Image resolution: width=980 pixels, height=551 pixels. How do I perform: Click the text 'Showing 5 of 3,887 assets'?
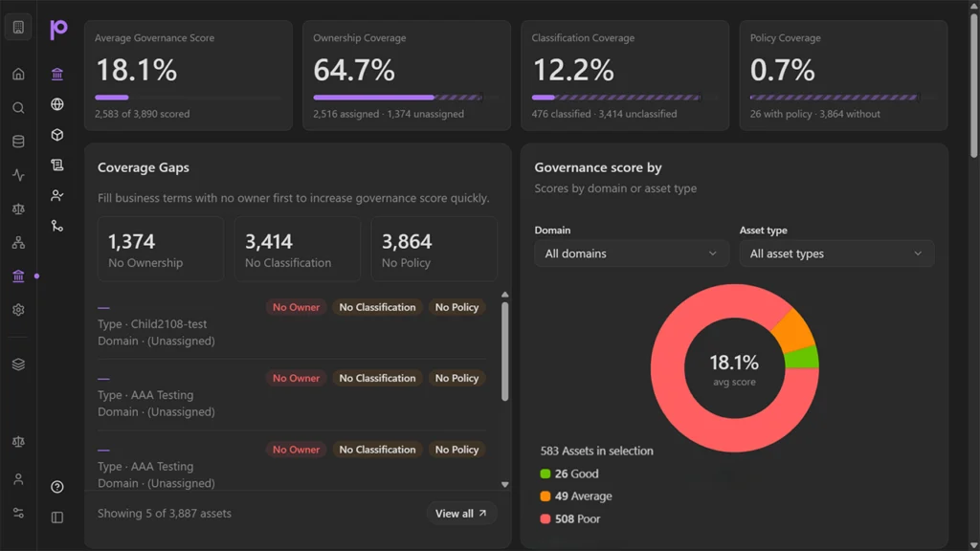(165, 514)
